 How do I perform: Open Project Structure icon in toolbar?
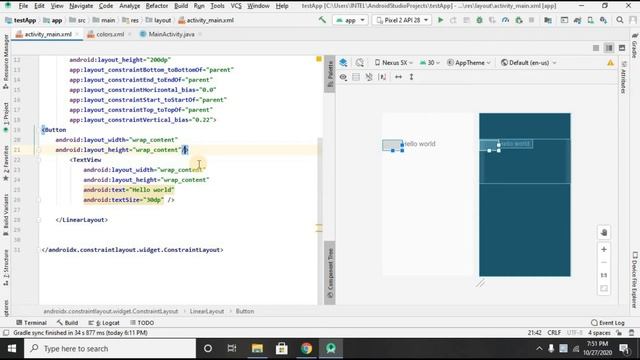click(548, 20)
